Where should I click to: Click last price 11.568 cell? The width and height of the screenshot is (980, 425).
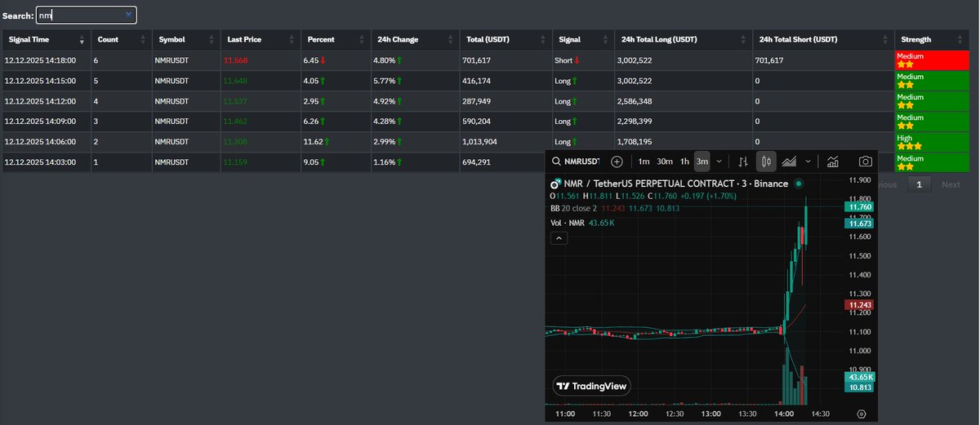pyautogui.click(x=261, y=60)
